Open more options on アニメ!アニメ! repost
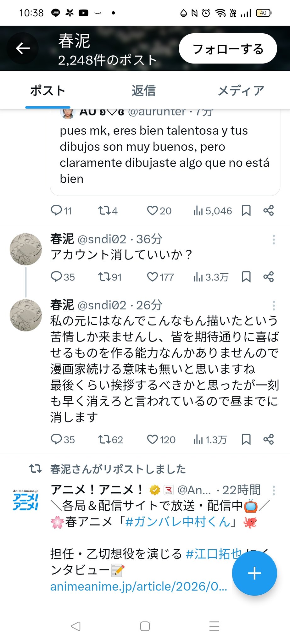 tap(274, 490)
